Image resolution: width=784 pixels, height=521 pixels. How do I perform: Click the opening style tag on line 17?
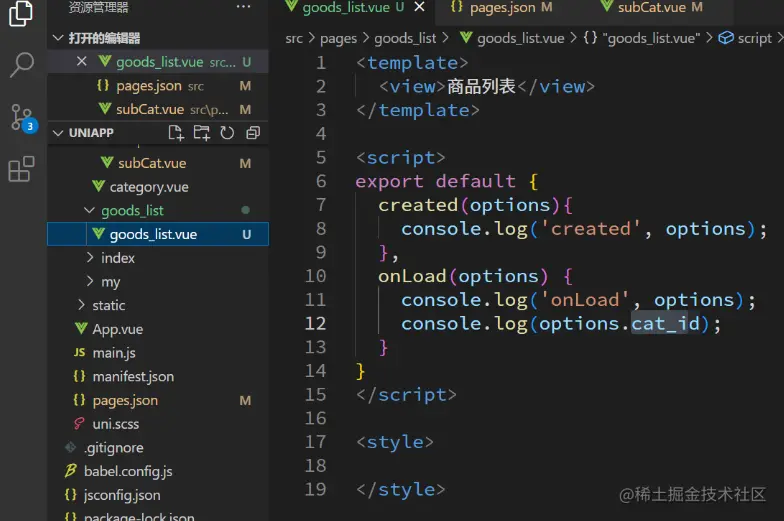coord(395,442)
